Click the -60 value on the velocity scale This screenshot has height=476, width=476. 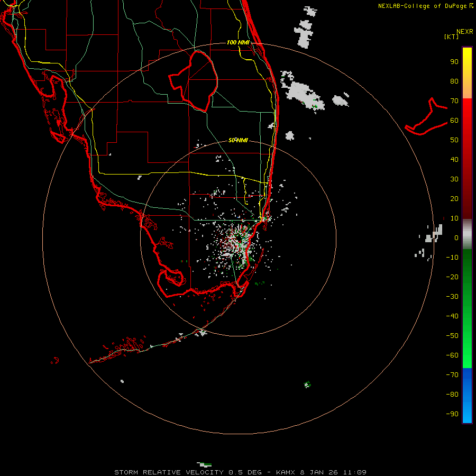click(452, 355)
